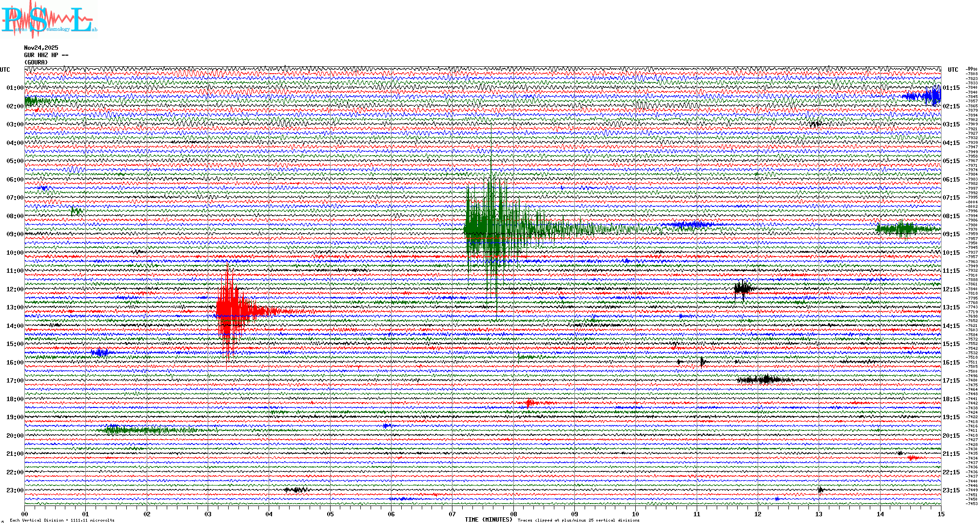The image size is (980, 527).
Task: Click the 21:15 time label on right
Action: (x=951, y=454)
